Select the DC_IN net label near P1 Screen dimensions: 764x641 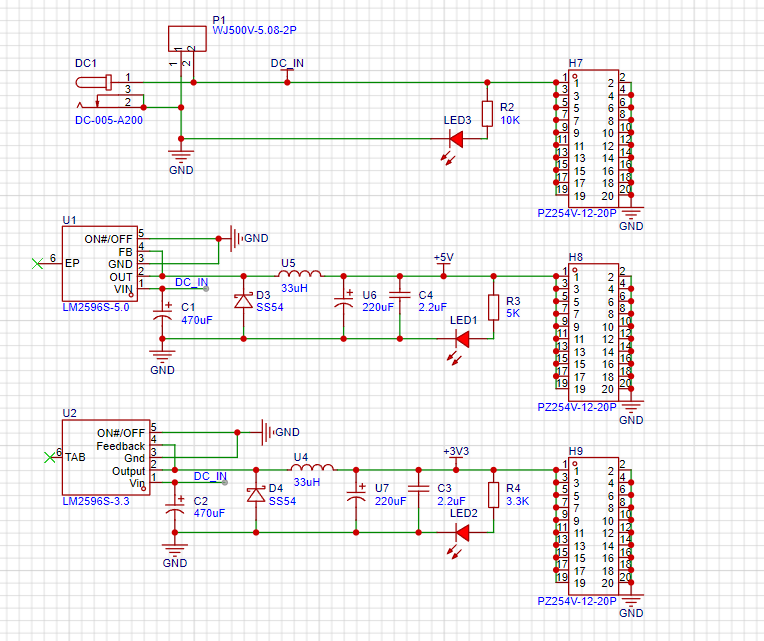click(288, 63)
